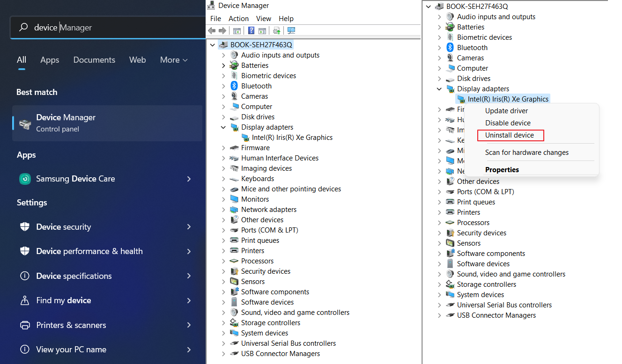This screenshot has height=364, width=622.
Task: Click the Update device driver toolbar icon
Action: click(277, 30)
